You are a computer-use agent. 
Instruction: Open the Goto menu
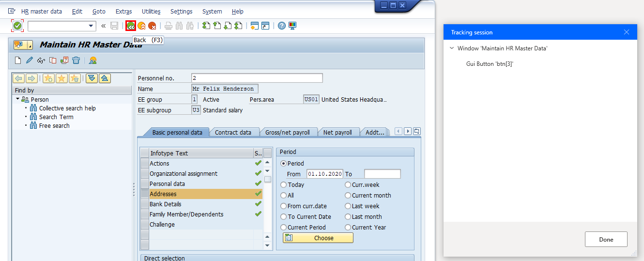click(99, 11)
